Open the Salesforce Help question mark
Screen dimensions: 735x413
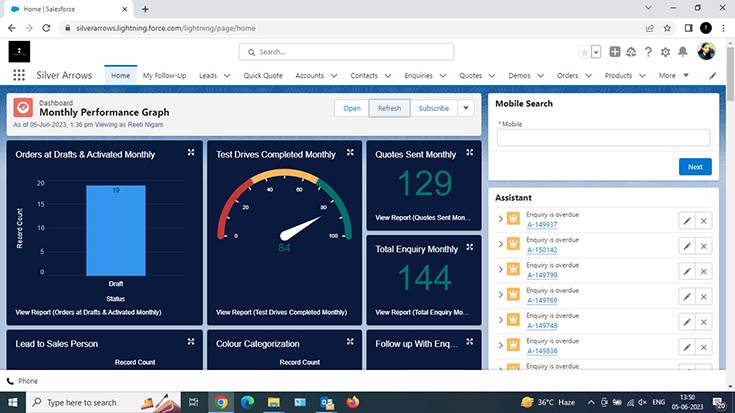click(x=648, y=52)
